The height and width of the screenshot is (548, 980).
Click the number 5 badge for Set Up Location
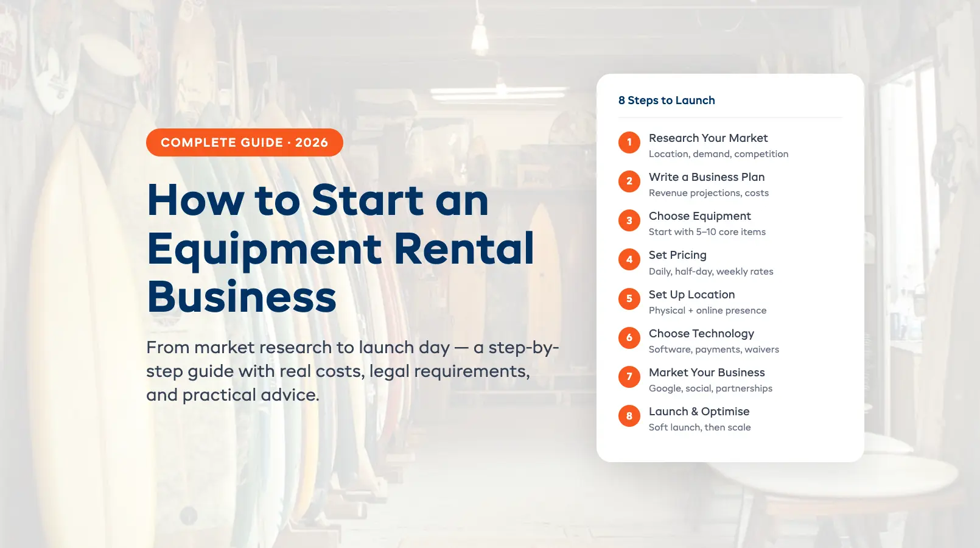[x=629, y=299]
